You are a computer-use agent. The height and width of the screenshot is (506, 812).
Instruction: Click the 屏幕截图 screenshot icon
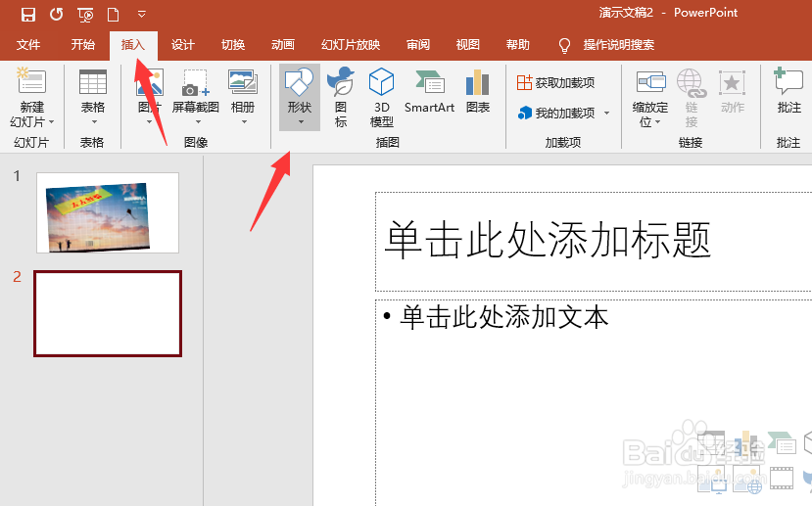coord(195,82)
